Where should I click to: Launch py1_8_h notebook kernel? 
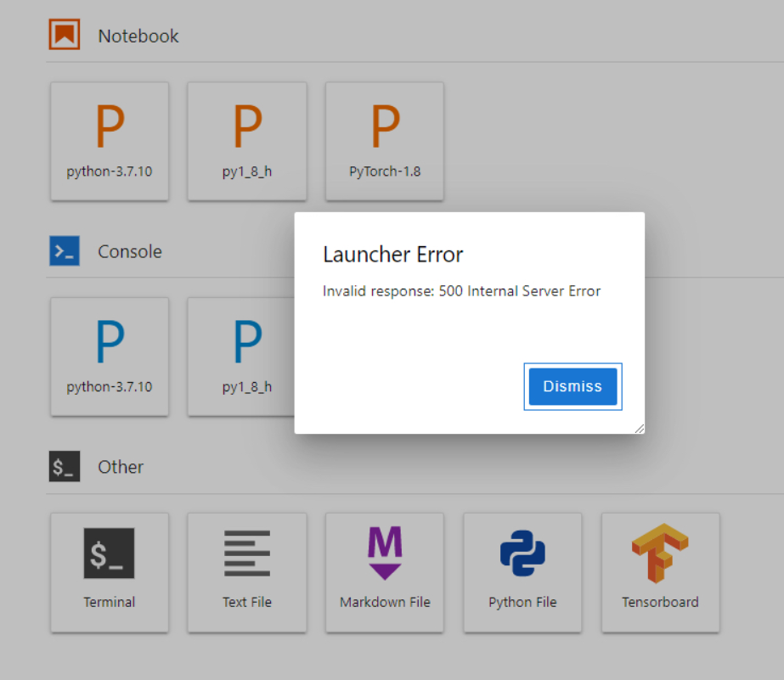pos(247,142)
